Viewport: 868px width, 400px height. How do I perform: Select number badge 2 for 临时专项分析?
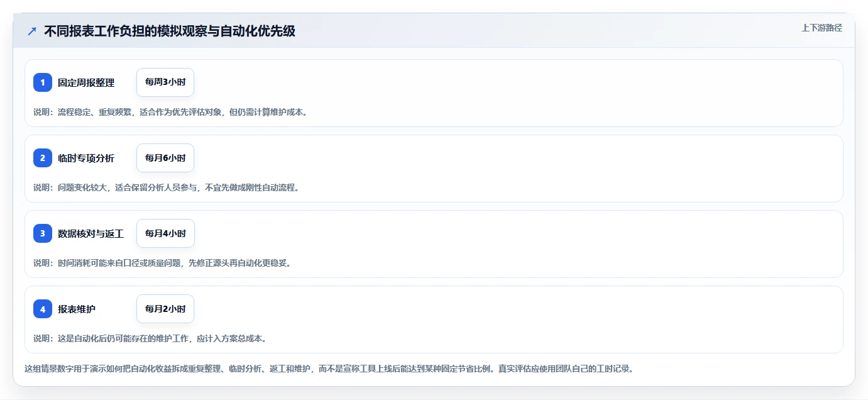[x=43, y=158]
